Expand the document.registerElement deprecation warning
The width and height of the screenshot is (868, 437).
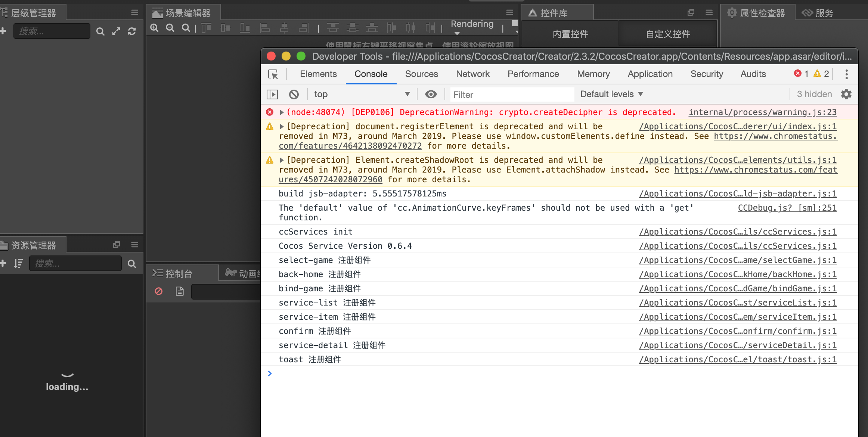pyautogui.click(x=282, y=127)
